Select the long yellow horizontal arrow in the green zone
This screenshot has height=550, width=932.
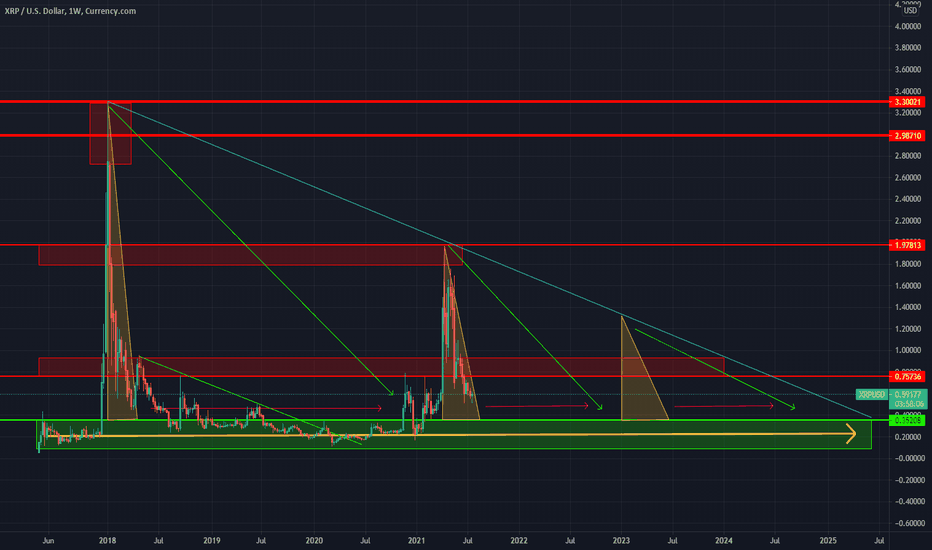click(451, 435)
